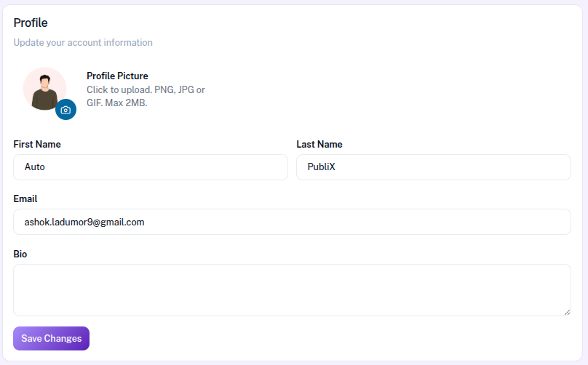
Task: Click the "GIF. Max 2MB." text line
Action: (x=116, y=103)
